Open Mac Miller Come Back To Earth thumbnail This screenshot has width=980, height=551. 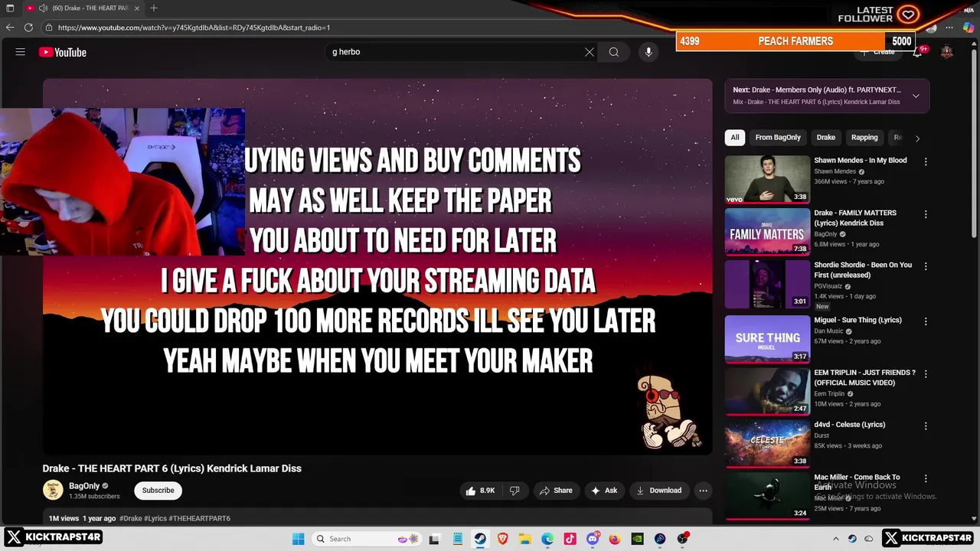(767, 496)
